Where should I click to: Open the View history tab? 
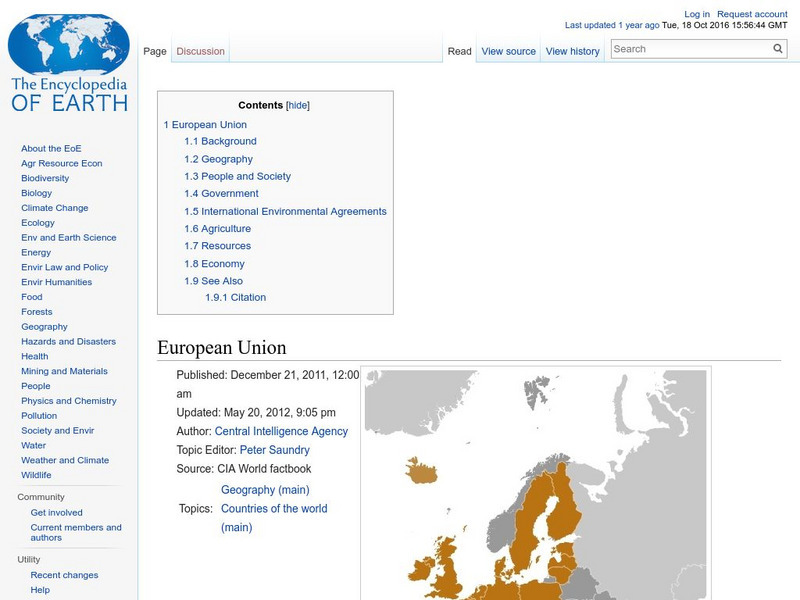coord(572,50)
